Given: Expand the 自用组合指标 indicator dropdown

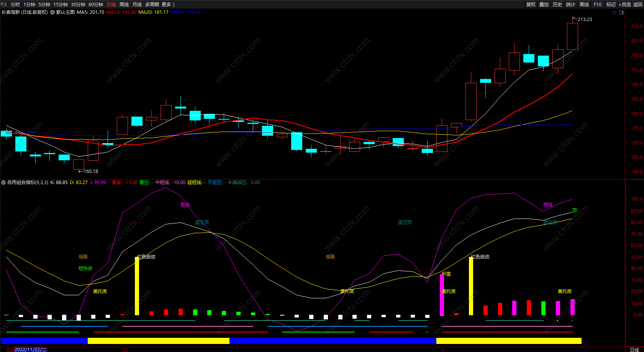Looking at the screenshot, I should [x=3, y=183].
